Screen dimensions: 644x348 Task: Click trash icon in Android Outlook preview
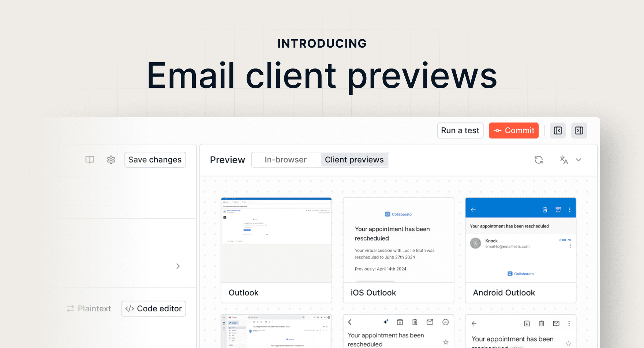point(544,210)
